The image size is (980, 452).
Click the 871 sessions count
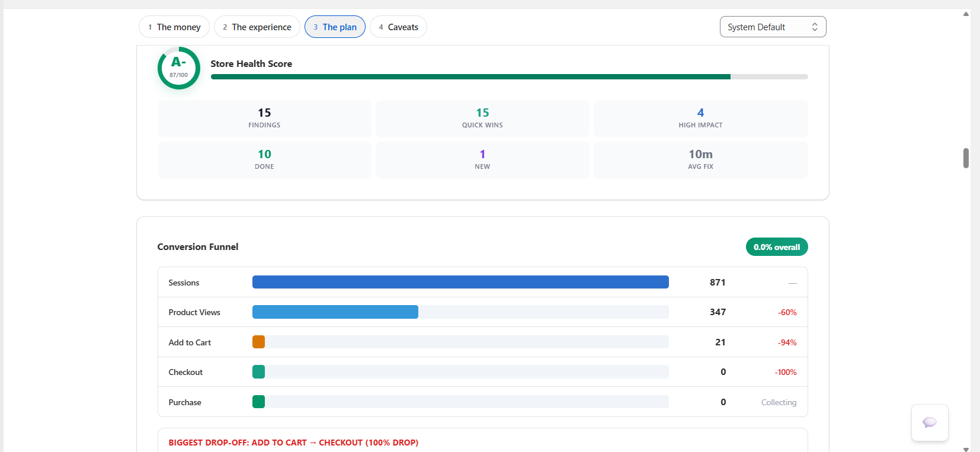(x=718, y=282)
